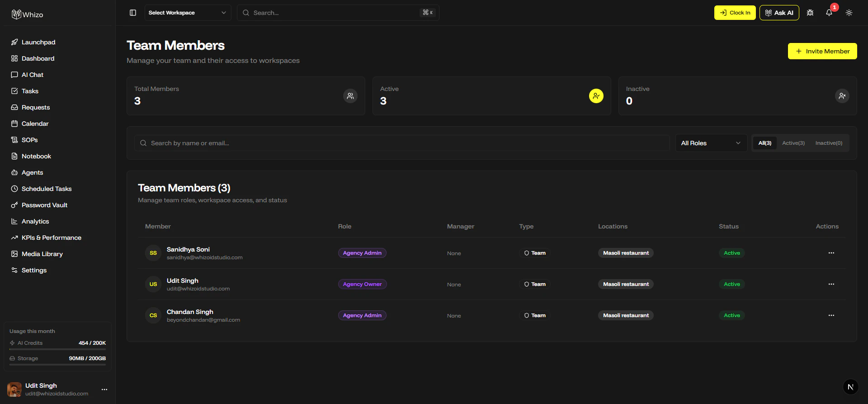Select the All(3) filter tab
This screenshot has height=404, width=868.
click(765, 143)
